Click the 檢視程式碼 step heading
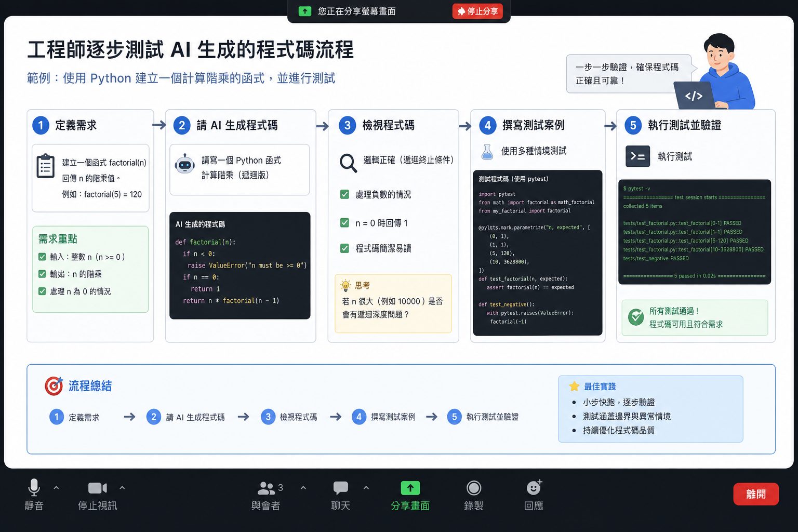Screen dimensions: 798x532 point(388,125)
